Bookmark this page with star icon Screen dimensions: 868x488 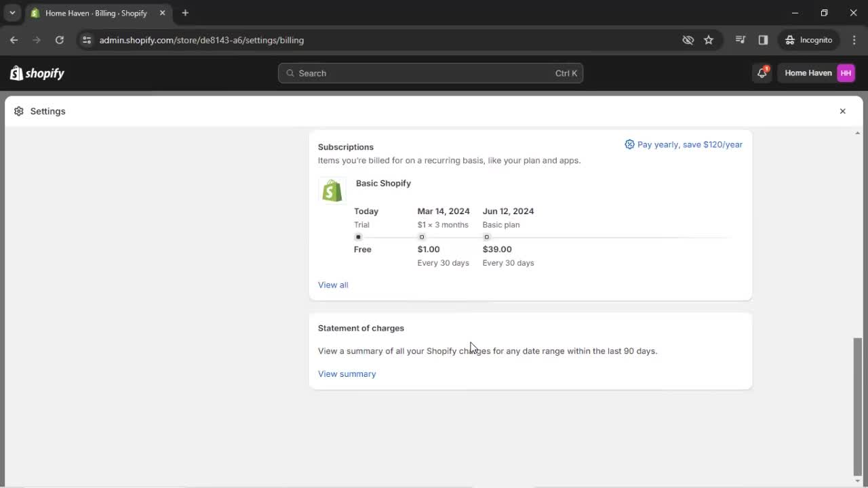[709, 40]
